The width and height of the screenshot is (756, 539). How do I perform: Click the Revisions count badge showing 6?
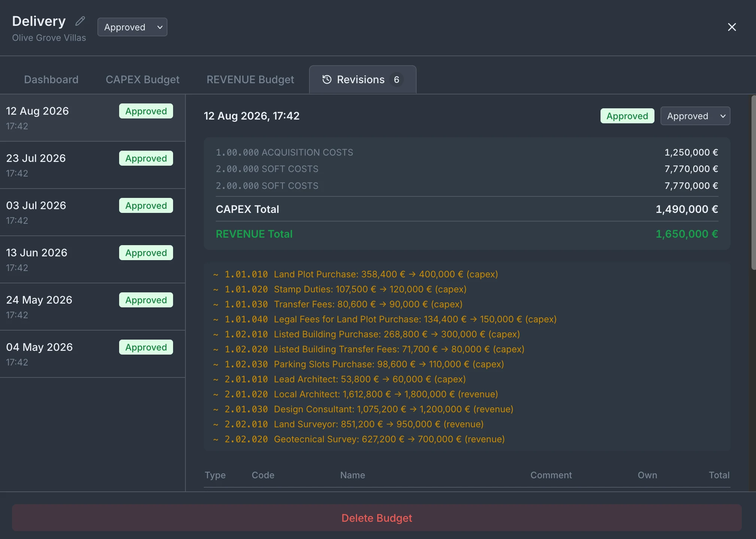[x=396, y=79]
